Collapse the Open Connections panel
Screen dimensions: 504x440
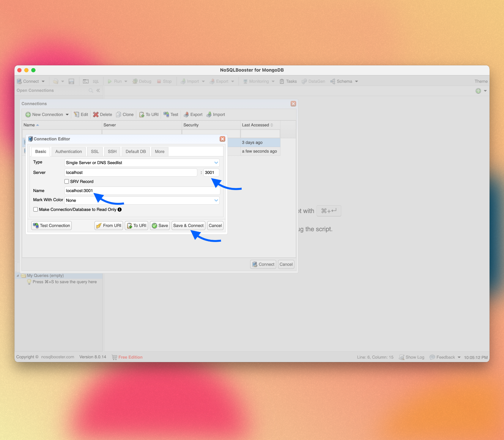point(98,91)
